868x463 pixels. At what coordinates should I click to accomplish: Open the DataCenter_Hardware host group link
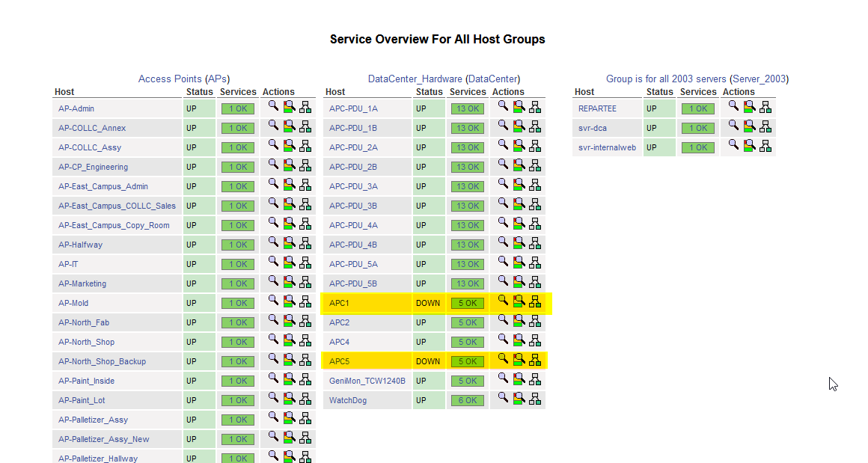[x=415, y=79]
